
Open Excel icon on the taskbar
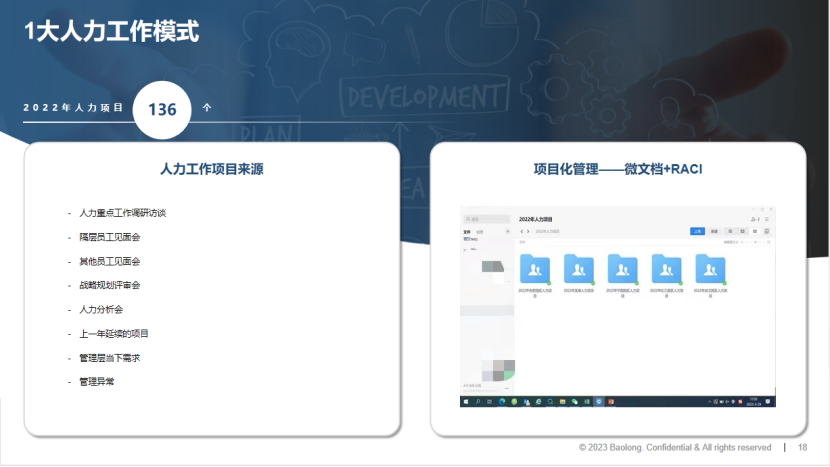587,402
